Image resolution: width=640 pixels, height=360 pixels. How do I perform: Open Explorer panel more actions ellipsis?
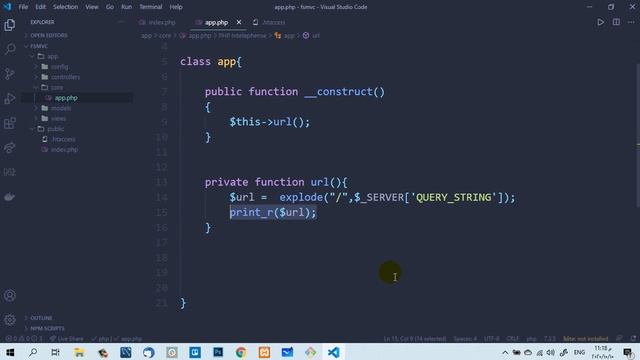click(121, 22)
